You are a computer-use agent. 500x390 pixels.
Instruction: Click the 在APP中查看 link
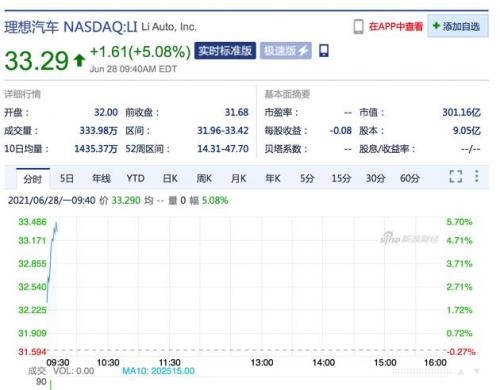click(396, 26)
